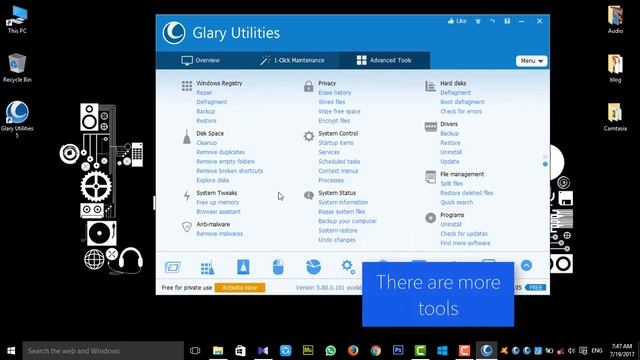Screen dimensions: 640x360
Task: Open Context menus link
Action: pyautogui.click(x=338, y=171)
